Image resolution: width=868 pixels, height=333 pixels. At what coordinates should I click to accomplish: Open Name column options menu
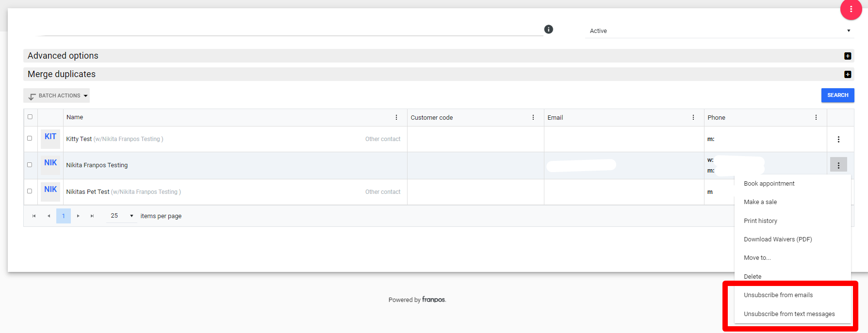396,117
